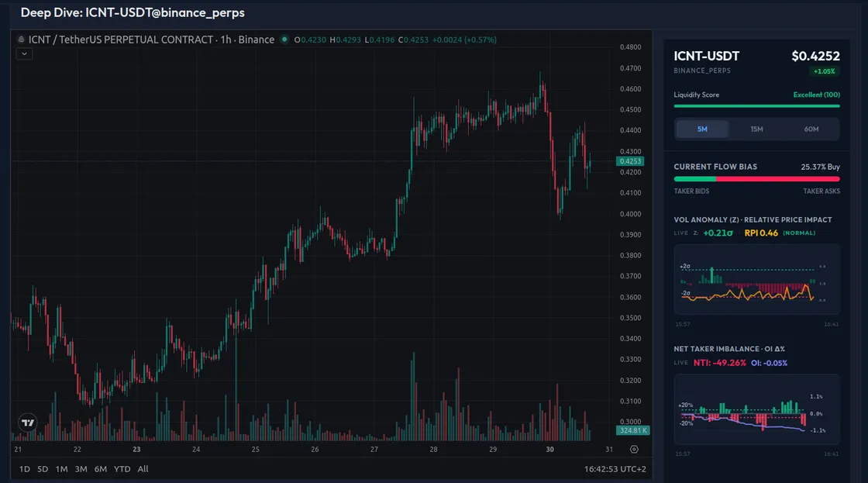Click the ICNT symbol logo icon

pos(22,40)
